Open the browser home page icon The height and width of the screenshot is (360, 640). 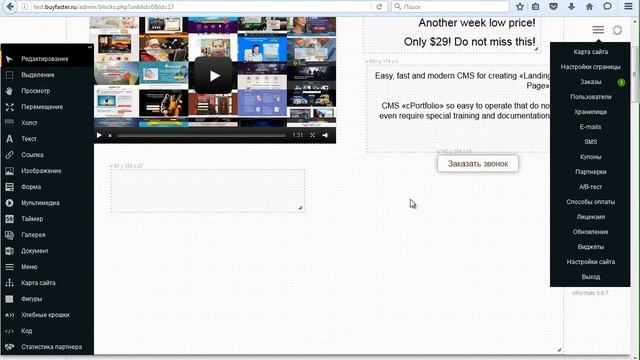pyautogui.click(x=589, y=7)
